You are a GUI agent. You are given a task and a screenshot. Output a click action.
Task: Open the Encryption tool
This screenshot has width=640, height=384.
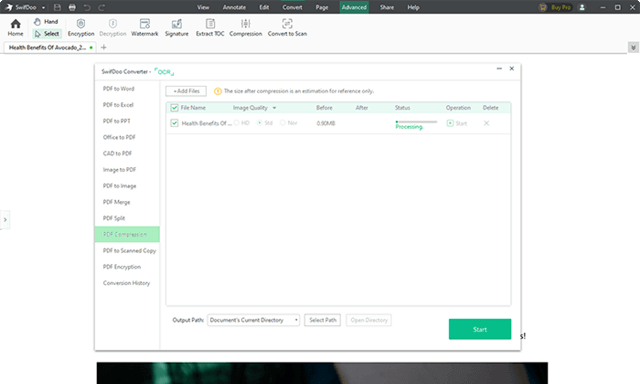click(x=81, y=27)
